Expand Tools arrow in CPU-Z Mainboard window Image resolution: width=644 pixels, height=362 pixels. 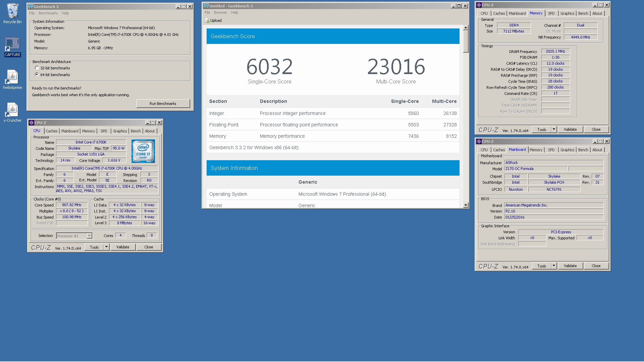pos(554,266)
